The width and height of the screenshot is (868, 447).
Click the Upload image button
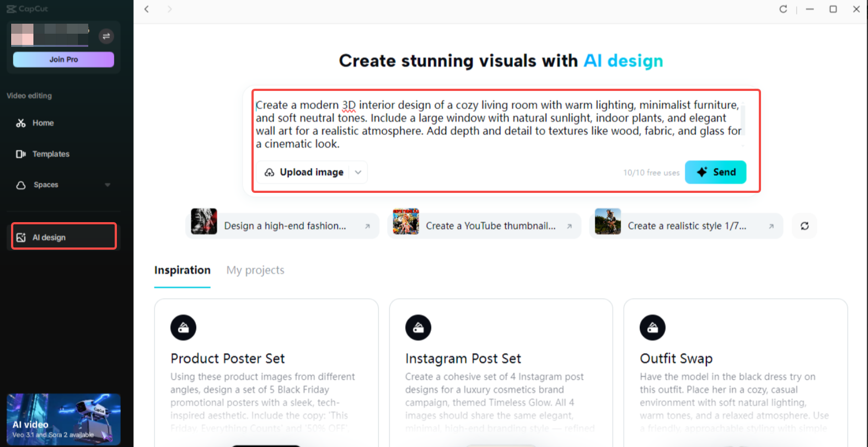pyautogui.click(x=312, y=172)
